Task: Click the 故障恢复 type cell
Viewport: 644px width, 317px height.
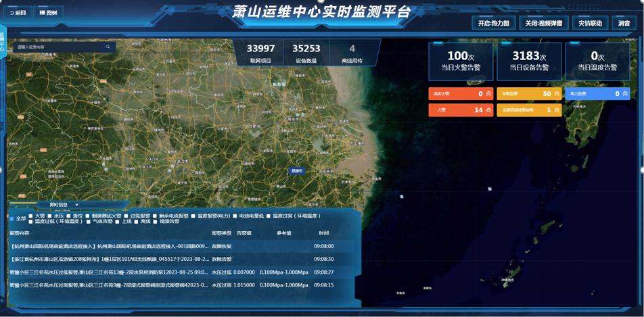Action: (x=222, y=247)
